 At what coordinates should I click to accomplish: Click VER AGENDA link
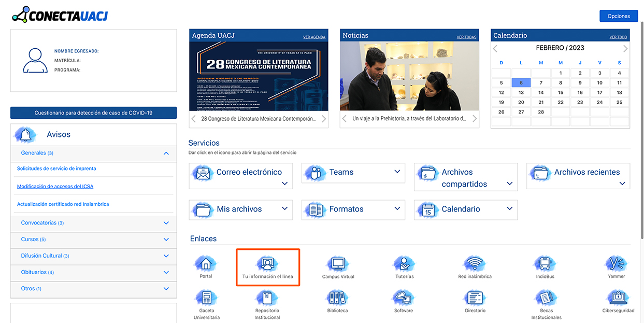point(314,37)
